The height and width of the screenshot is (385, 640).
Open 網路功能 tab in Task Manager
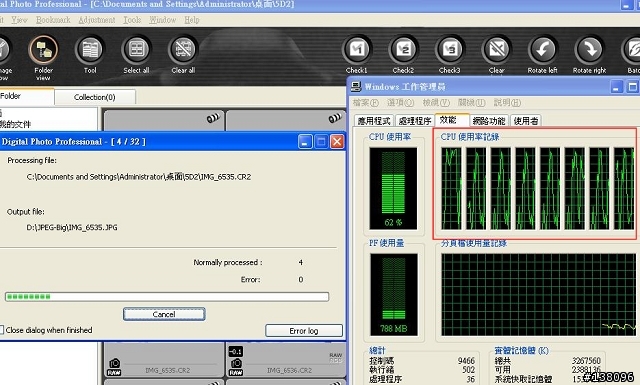coord(489,120)
